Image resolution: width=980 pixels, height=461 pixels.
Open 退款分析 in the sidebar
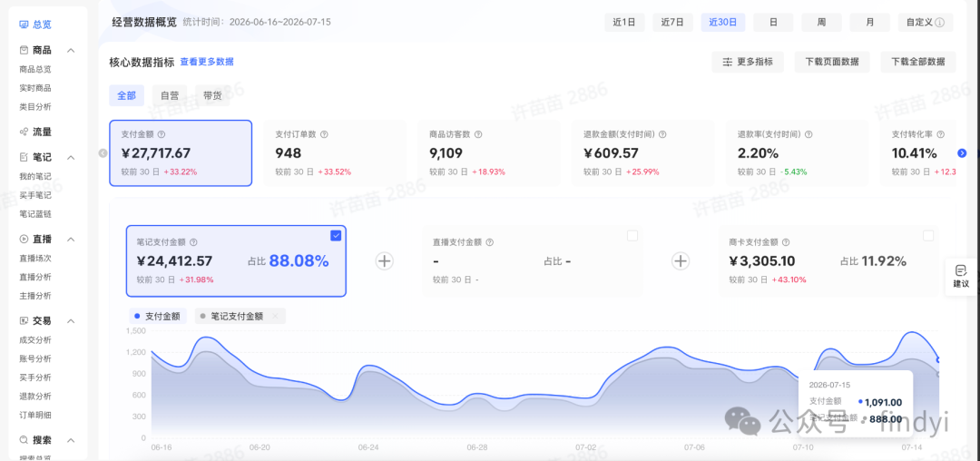pos(35,396)
